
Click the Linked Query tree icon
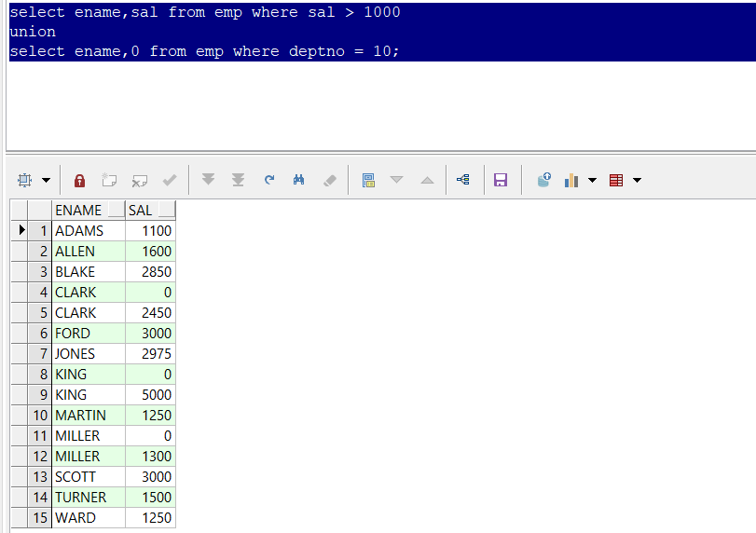463,180
